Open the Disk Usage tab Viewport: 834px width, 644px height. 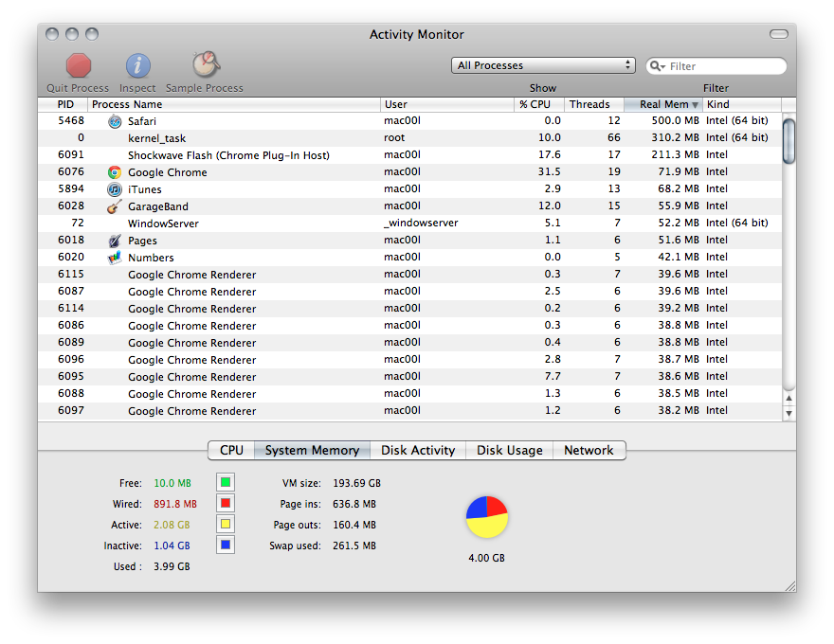point(510,450)
